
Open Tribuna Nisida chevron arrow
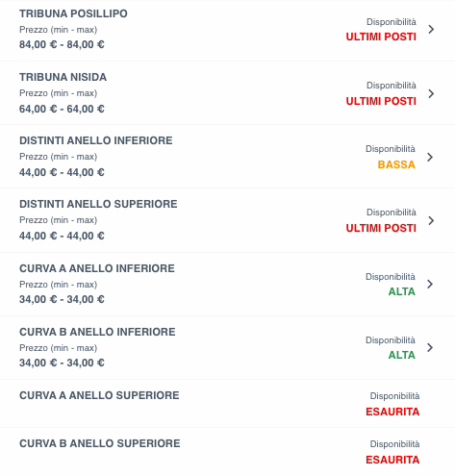(x=431, y=93)
